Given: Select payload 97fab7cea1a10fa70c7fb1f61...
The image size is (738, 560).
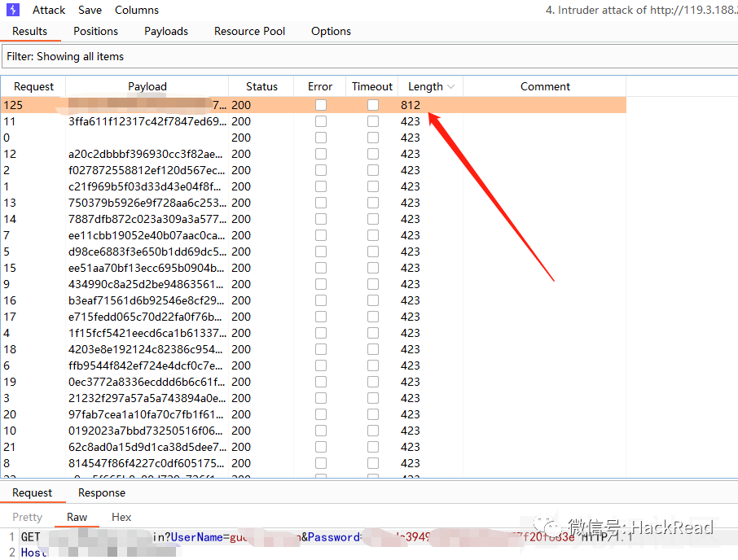Looking at the screenshot, I should [x=147, y=414].
